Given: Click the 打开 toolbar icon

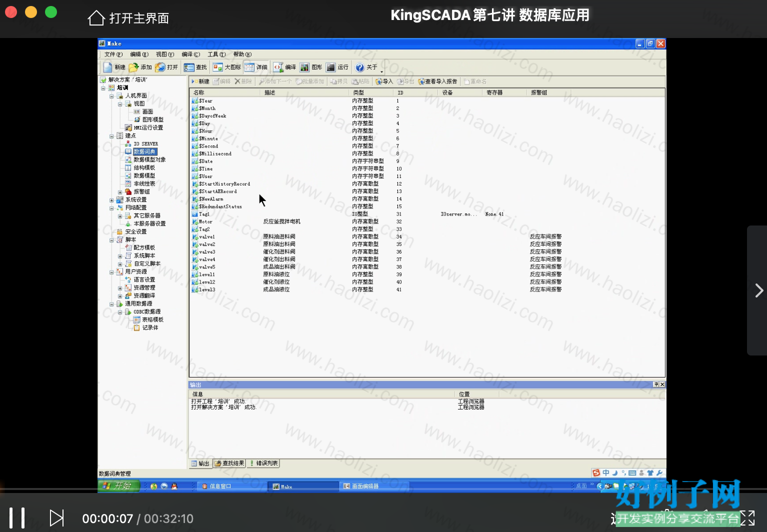Looking at the screenshot, I should click(166, 67).
